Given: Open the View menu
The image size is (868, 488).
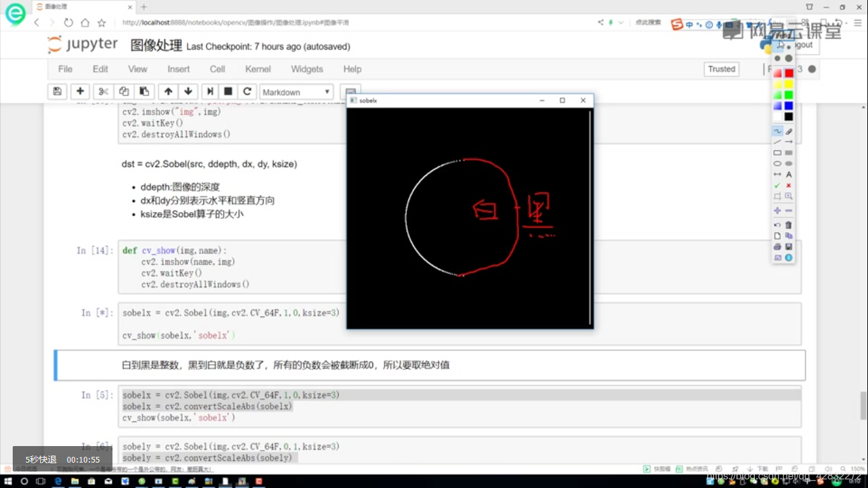Looking at the screenshot, I should [138, 69].
